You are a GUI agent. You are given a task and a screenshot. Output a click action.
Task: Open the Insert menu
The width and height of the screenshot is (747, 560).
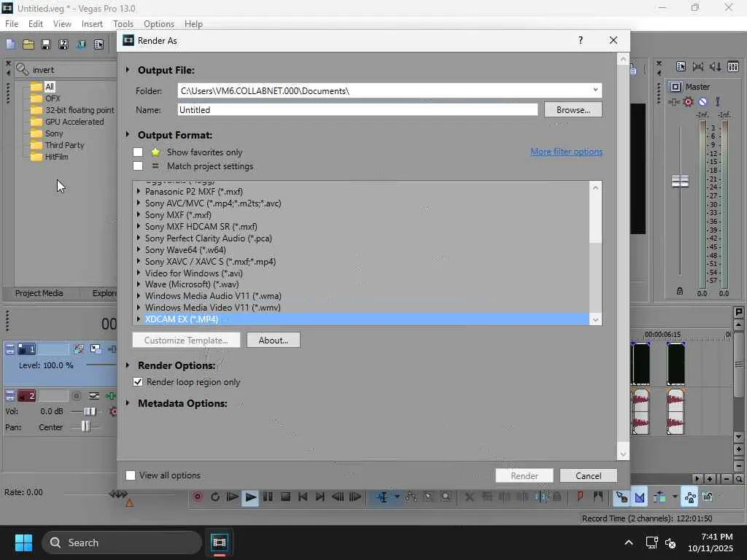click(92, 24)
